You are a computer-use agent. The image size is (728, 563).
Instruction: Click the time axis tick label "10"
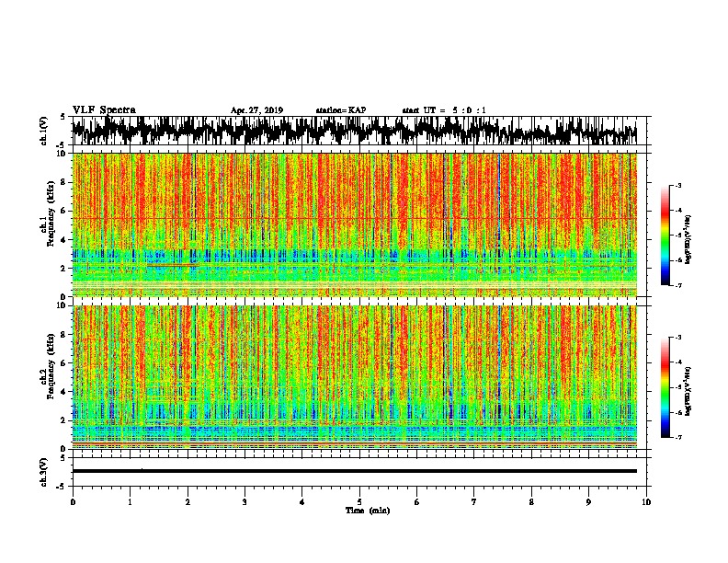coord(646,502)
